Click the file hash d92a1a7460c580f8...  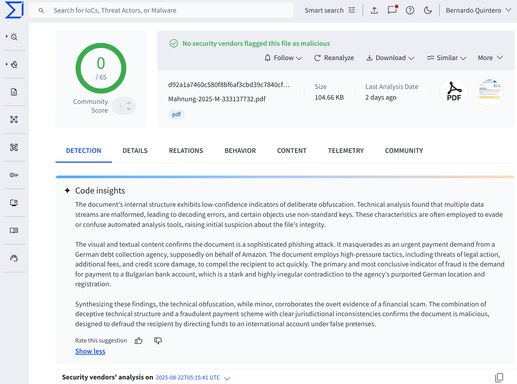[229, 85]
